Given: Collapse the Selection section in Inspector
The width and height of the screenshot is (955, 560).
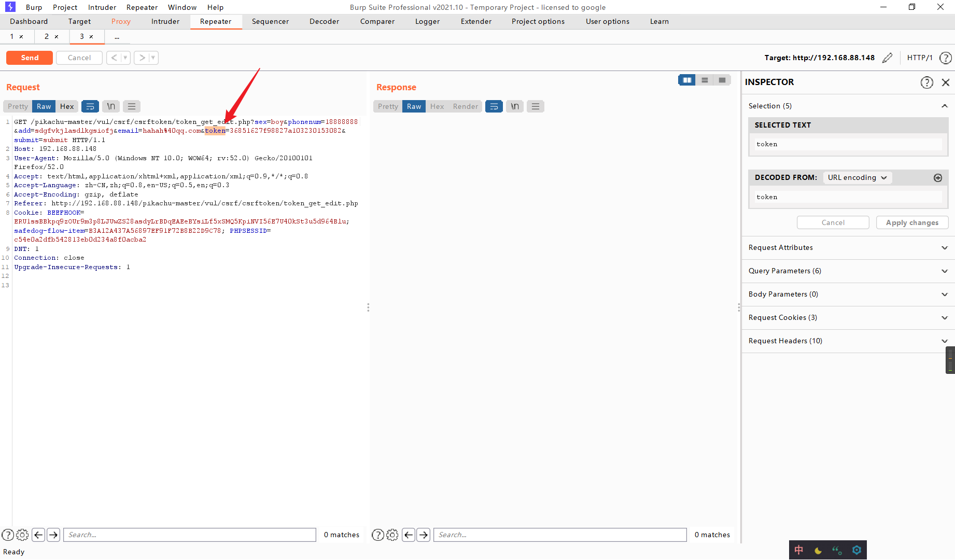Looking at the screenshot, I should coord(944,105).
